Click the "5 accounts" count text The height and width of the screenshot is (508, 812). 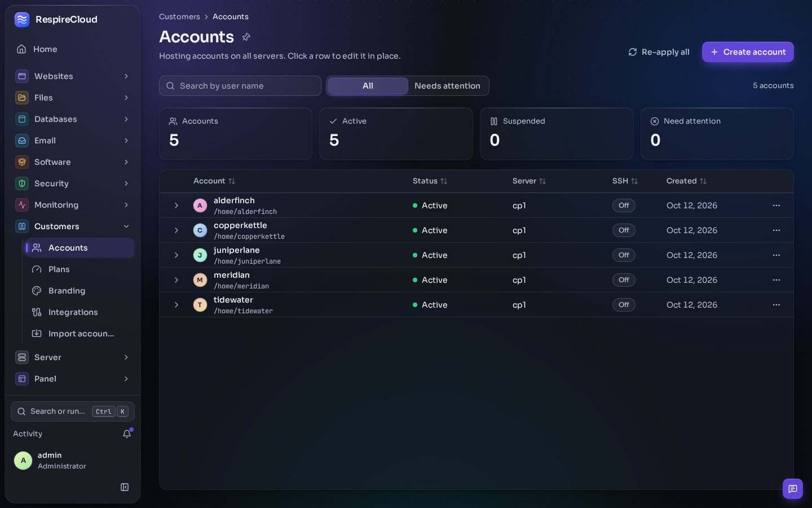[773, 86]
